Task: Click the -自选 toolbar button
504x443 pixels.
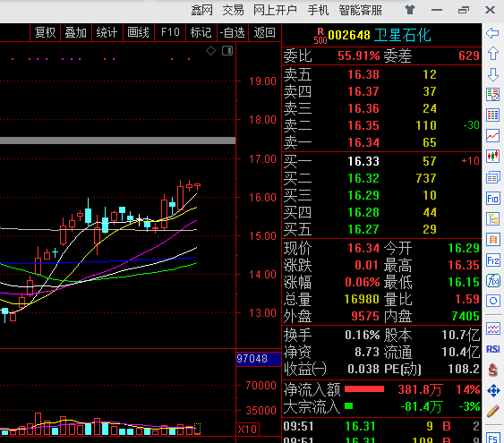Action: pos(233,32)
